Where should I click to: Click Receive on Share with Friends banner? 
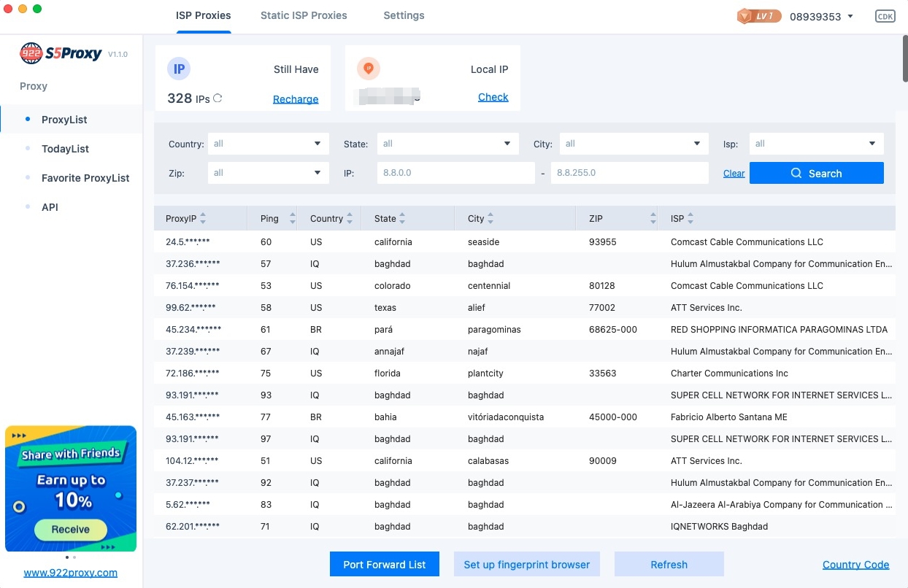pyautogui.click(x=71, y=530)
